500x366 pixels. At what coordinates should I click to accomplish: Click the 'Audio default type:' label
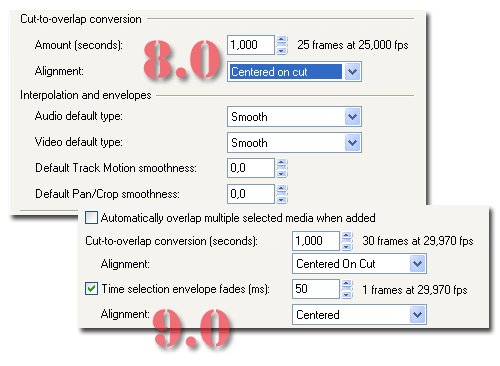[79, 116]
